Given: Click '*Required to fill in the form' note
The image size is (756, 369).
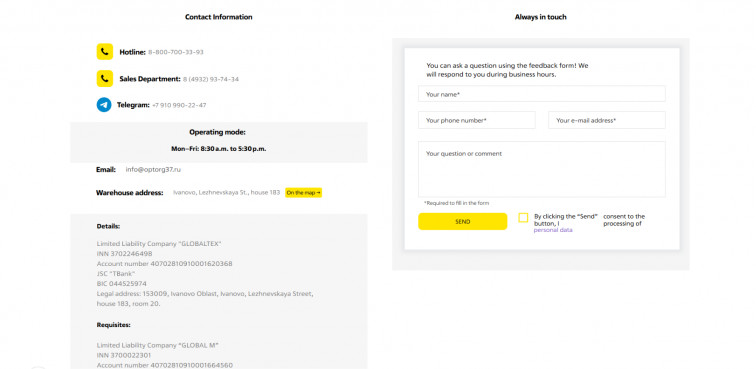Looking at the screenshot, I should (457, 204).
